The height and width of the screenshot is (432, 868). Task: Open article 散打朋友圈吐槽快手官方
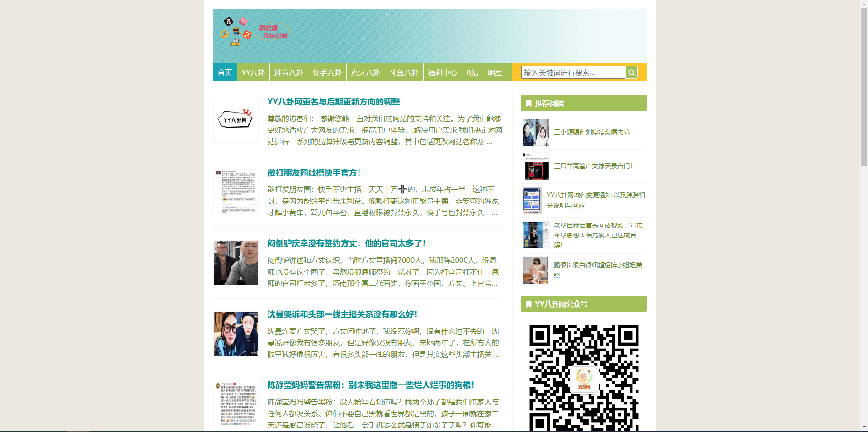click(314, 173)
